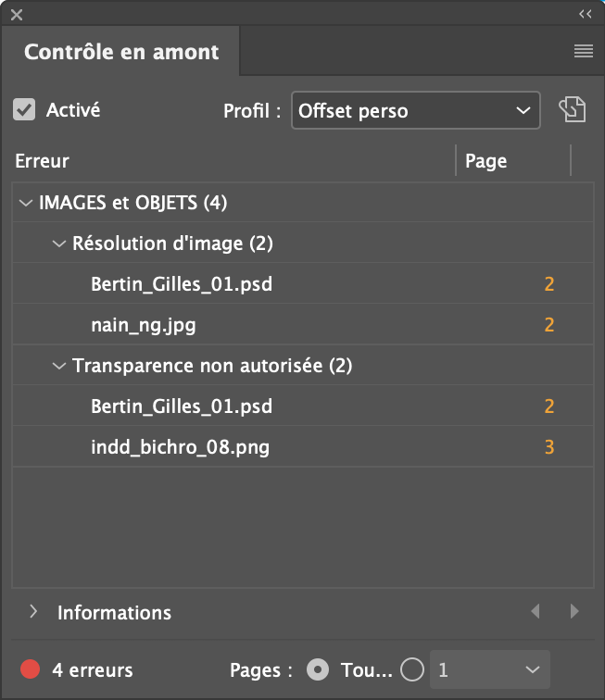The height and width of the screenshot is (700, 605).
Task: Click the Page column header
Action: (x=486, y=161)
